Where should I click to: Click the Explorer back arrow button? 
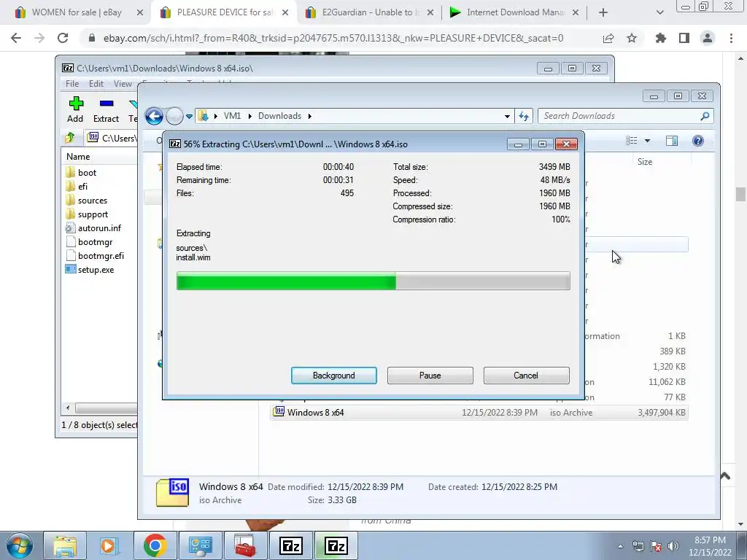[x=154, y=116]
